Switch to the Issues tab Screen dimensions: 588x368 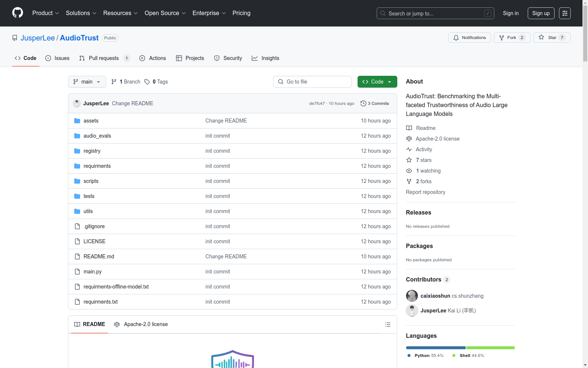click(57, 58)
